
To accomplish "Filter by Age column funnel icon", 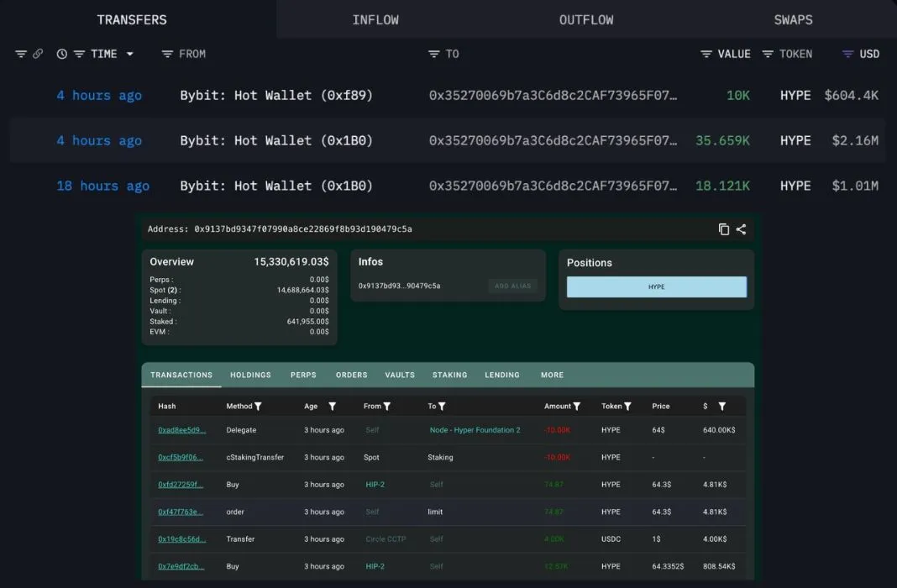I will [x=332, y=406].
